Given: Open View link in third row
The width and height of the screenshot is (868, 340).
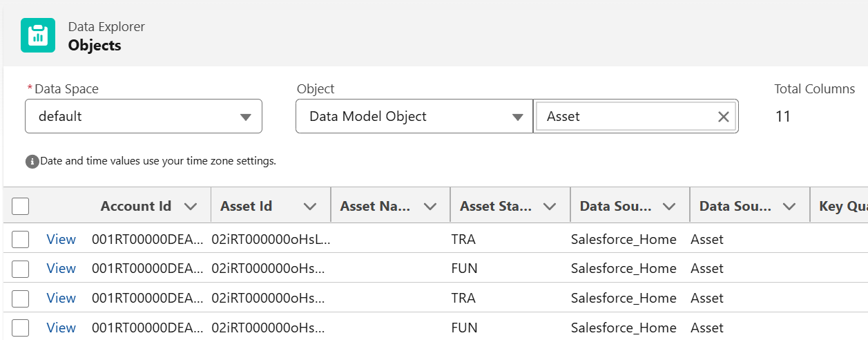Looking at the screenshot, I should point(61,299).
